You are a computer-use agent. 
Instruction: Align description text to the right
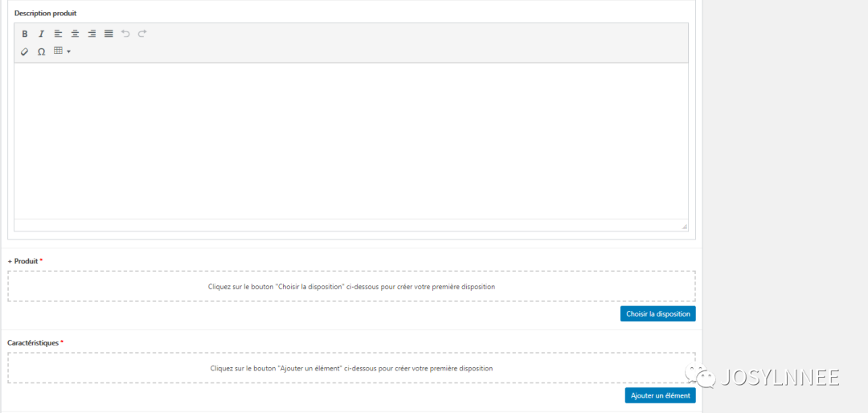pyautogui.click(x=92, y=34)
